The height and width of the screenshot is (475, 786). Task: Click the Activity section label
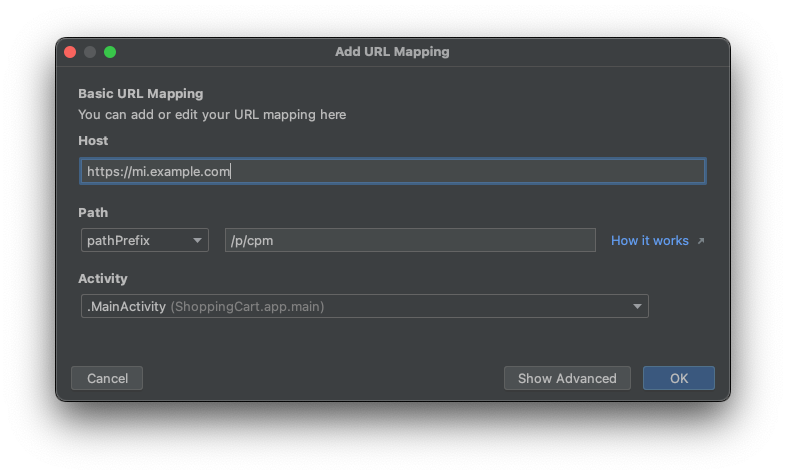103,279
